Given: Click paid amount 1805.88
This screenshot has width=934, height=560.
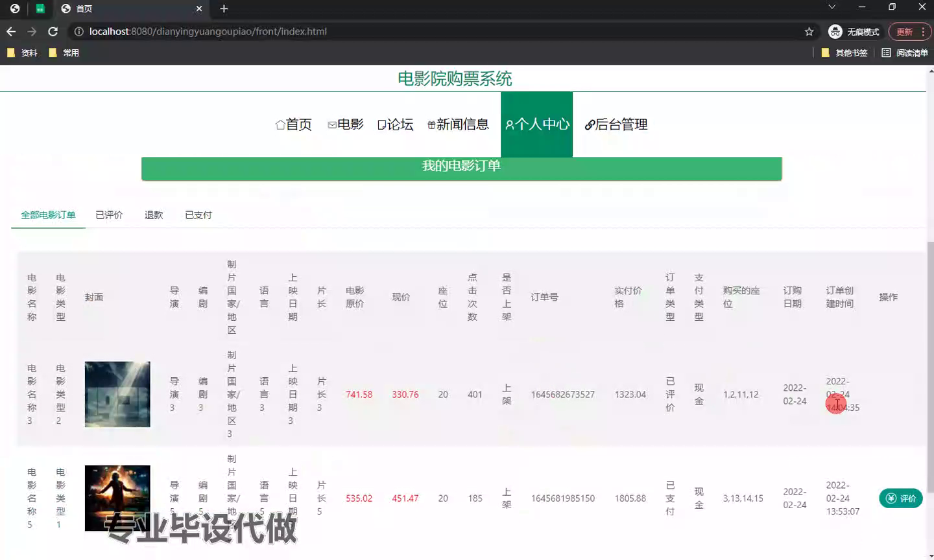Looking at the screenshot, I should click(x=630, y=498).
